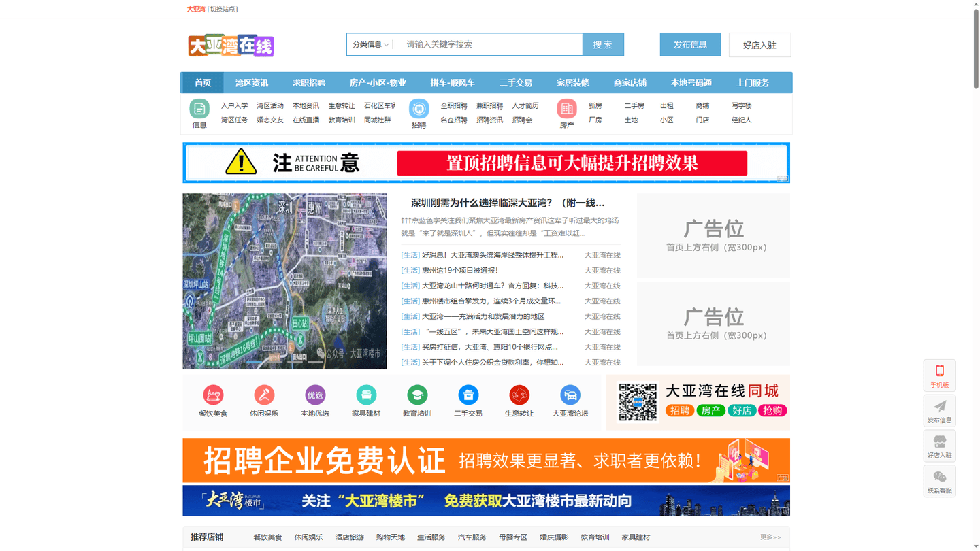Click the 大亚湾在线同城 QR code
The image size is (980, 551).
638,402
